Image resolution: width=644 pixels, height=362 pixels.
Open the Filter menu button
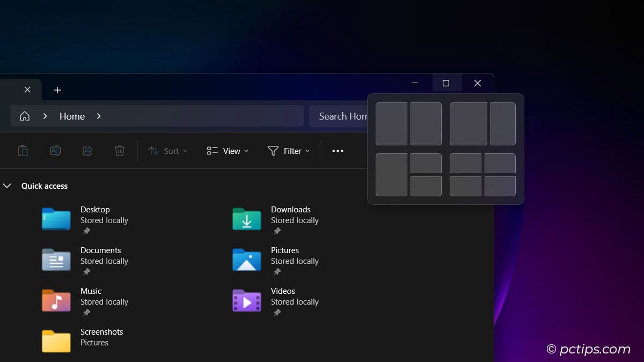click(289, 151)
